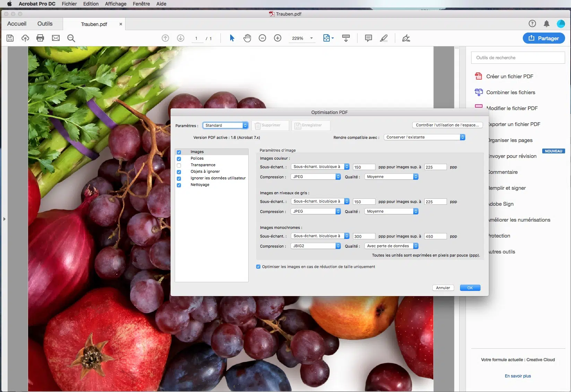The width and height of the screenshot is (571, 392).
Task: Click the scrolling mode keyboard icon
Action: point(346,38)
